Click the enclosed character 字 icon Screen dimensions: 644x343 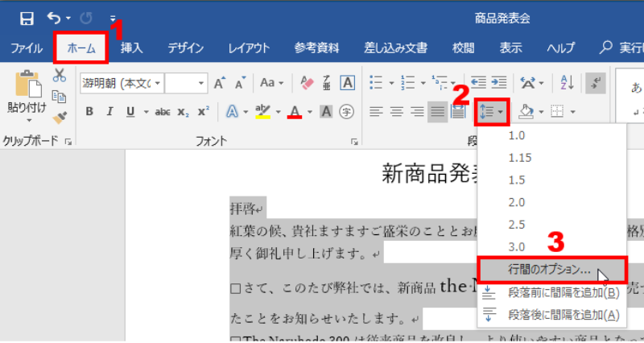coord(347,111)
